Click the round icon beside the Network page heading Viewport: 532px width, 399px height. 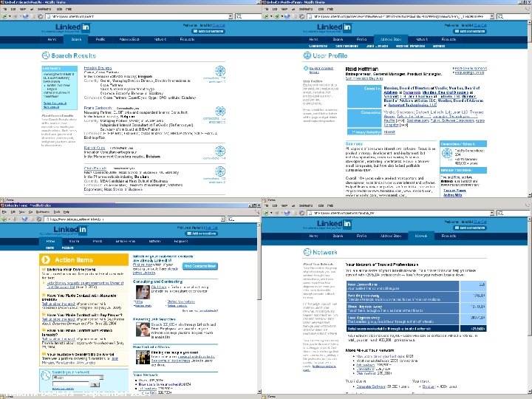pyautogui.click(x=307, y=252)
